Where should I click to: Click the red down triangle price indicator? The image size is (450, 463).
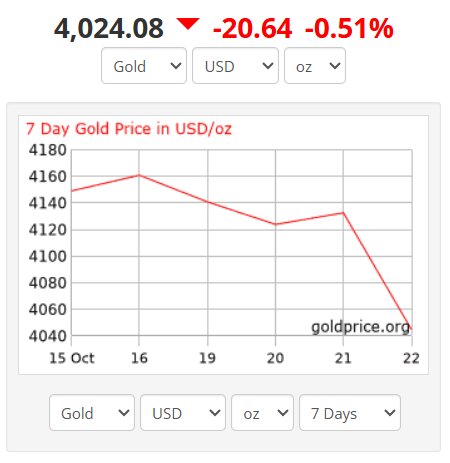point(188,24)
